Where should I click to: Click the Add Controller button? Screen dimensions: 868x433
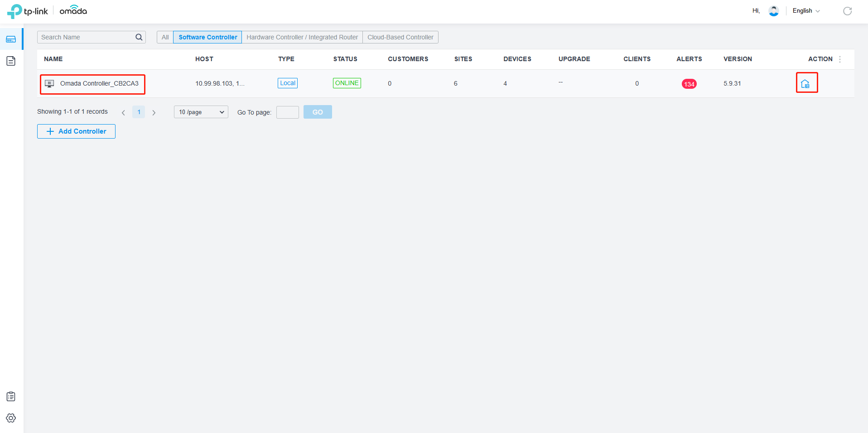click(76, 131)
